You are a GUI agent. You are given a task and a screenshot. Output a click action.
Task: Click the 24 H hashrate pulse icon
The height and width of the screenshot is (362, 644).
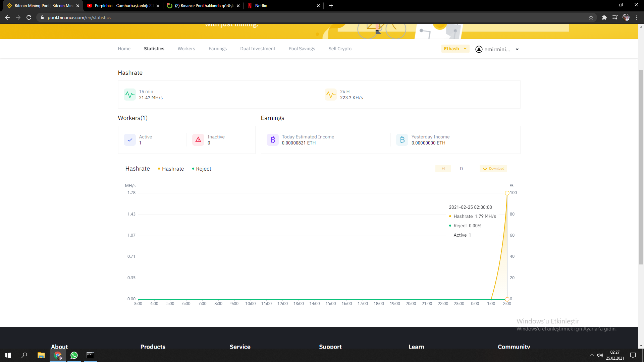click(x=331, y=95)
